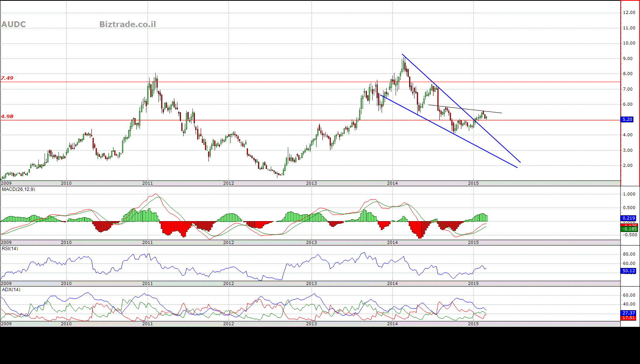Click 2012 on the price chart time axis

click(229, 183)
